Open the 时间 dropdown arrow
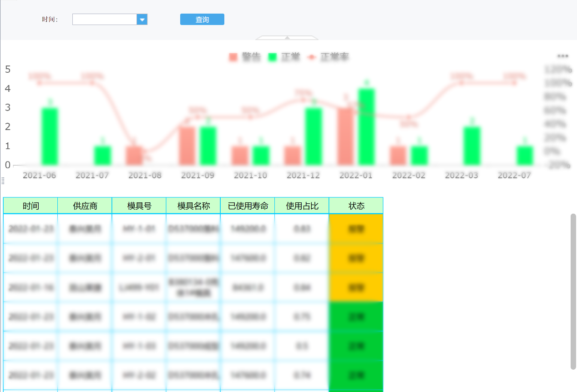 pyautogui.click(x=142, y=20)
